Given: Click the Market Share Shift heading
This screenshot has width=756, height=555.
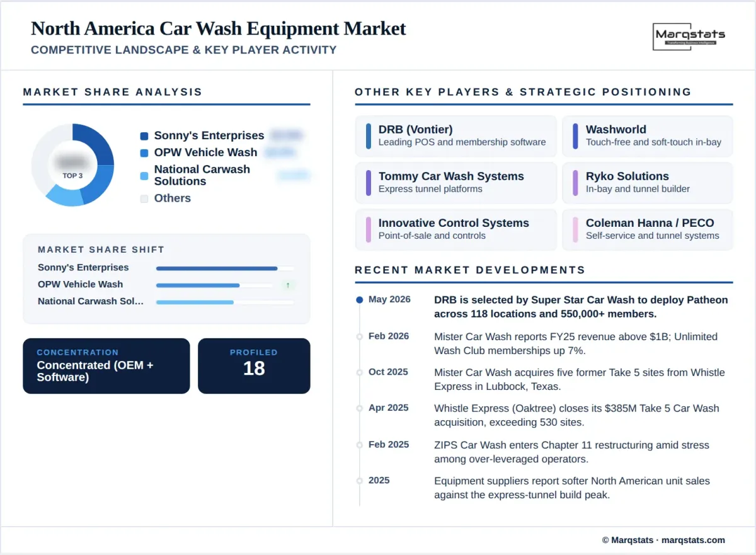Looking at the screenshot, I should pyautogui.click(x=101, y=249).
